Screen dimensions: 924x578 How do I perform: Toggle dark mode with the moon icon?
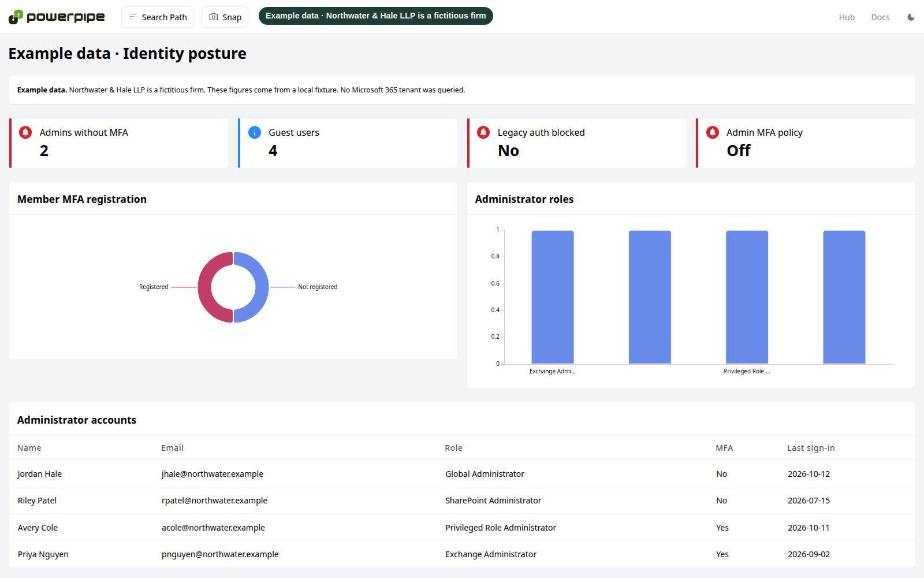(911, 17)
